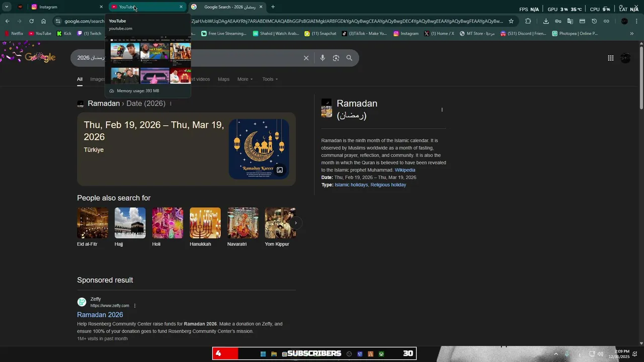This screenshot has height=362, width=644.
Task: Open the notification bell in system tray
Action: click(635, 354)
